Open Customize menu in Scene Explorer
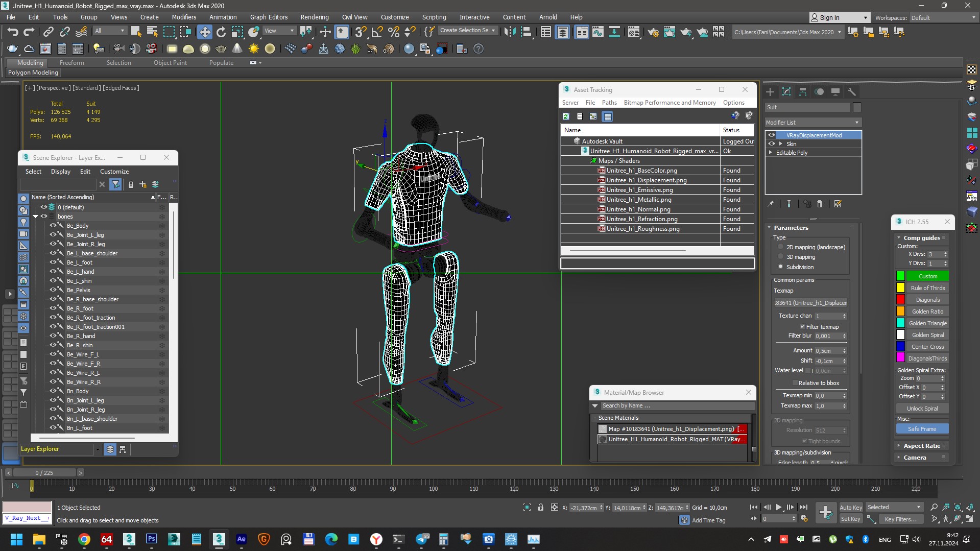 point(114,172)
